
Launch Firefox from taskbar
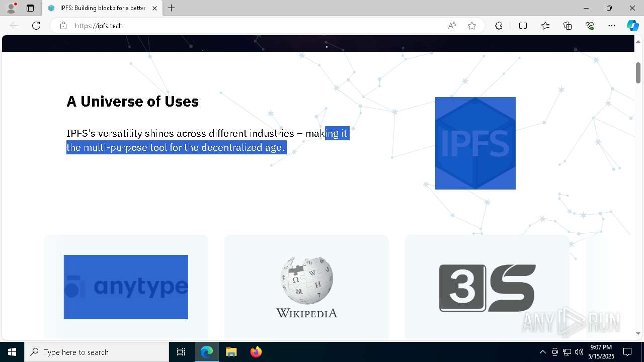click(x=256, y=352)
